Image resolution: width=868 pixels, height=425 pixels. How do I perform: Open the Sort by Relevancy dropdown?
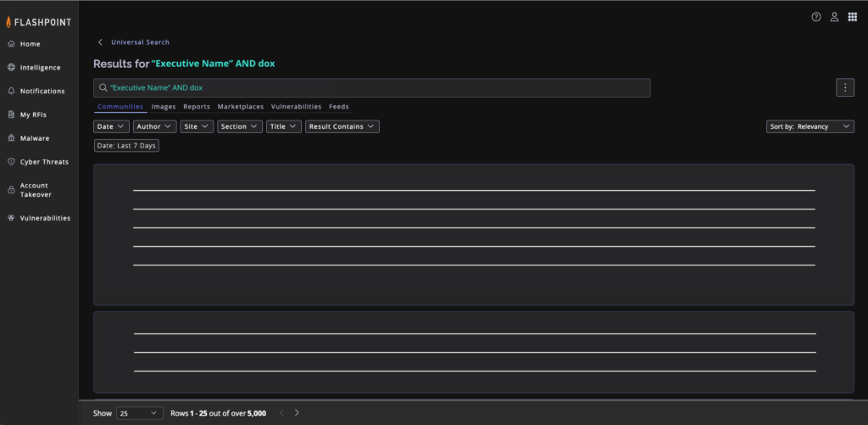[810, 126]
